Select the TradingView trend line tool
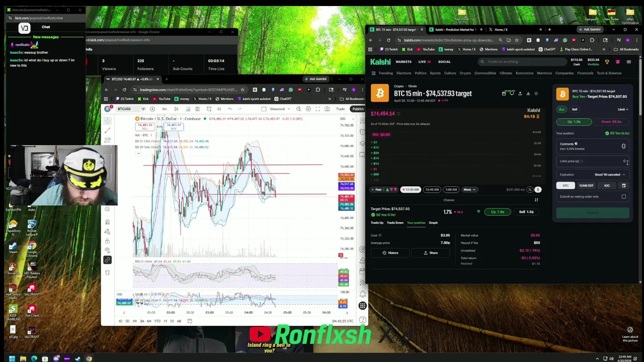 pyautogui.click(x=107, y=130)
